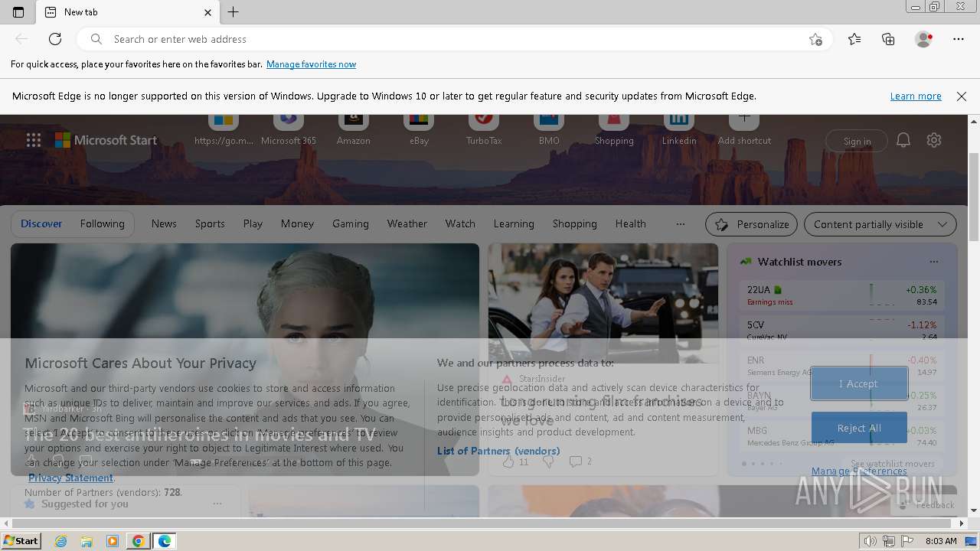This screenshot has height=551, width=980.
Task: Open the Sports category
Action: 210,223
